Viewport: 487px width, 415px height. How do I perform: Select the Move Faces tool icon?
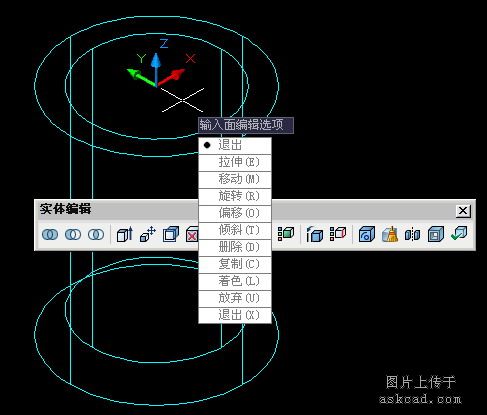[148, 234]
